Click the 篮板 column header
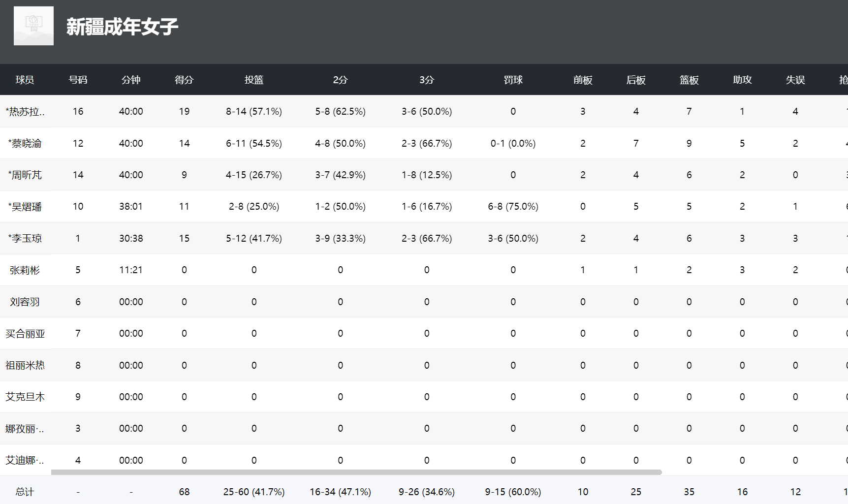Image resolution: width=848 pixels, height=504 pixels. tap(689, 80)
